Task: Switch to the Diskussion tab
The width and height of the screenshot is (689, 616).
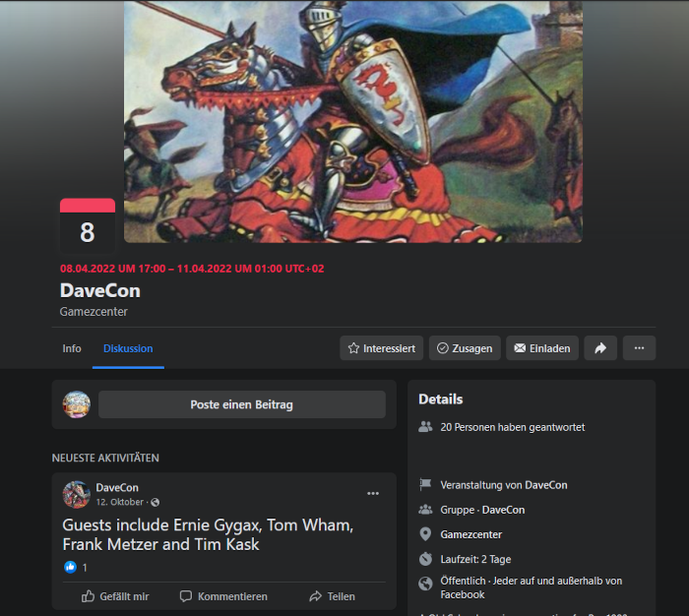Action: click(x=128, y=348)
